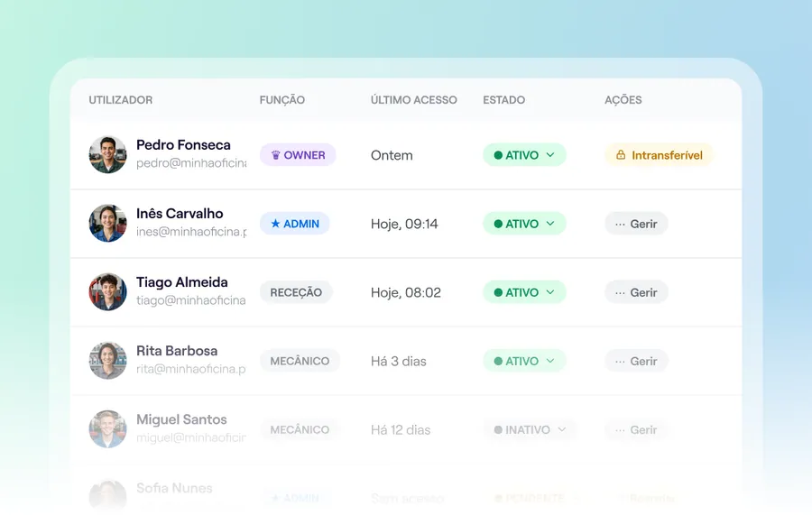Click Rita Barbosa's avatar photo
This screenshot has width=812, height=515.
pyautogui.click(x=107, y=361)
